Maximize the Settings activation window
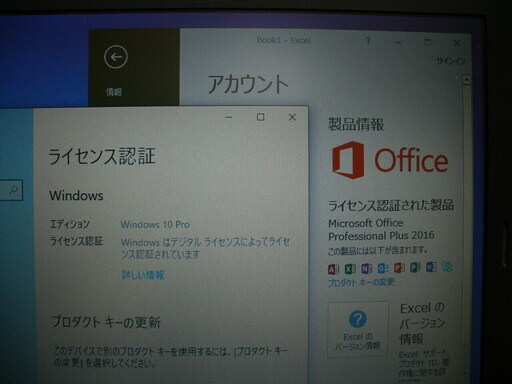Image resolution: width=512 pixels, height=384 pixels. (261, 117)
